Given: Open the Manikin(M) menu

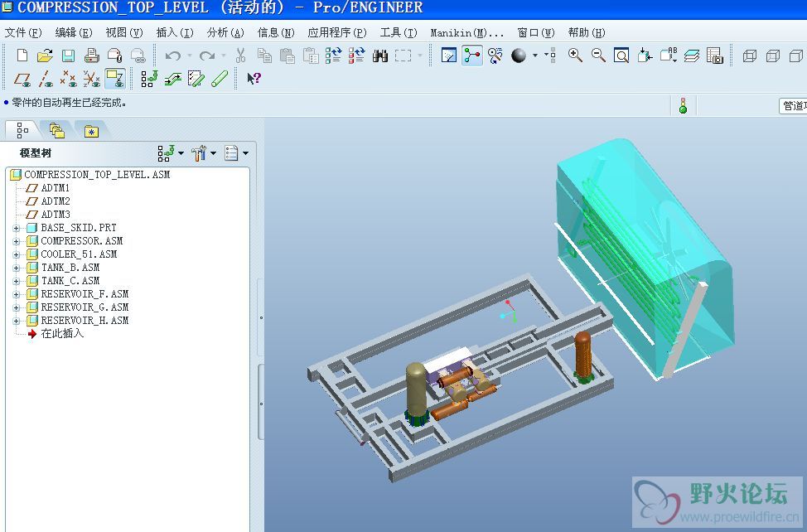Looking at the screenshot, I should 467,33.
